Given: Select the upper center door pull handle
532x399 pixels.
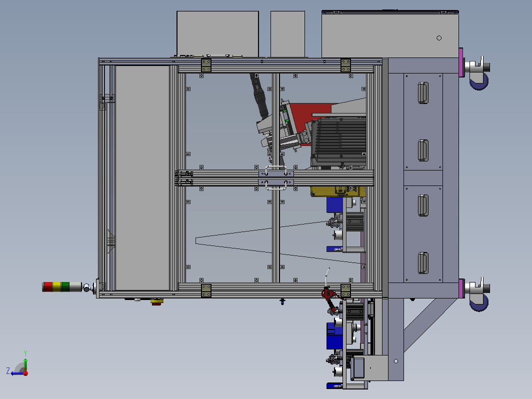Looking at the screenshot, I should pos(276,171).
